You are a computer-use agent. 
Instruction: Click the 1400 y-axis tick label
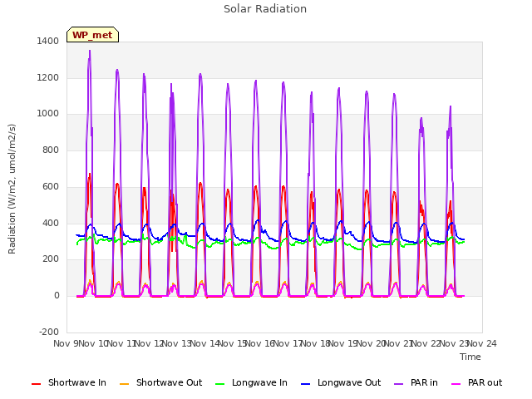click(48, 41)
